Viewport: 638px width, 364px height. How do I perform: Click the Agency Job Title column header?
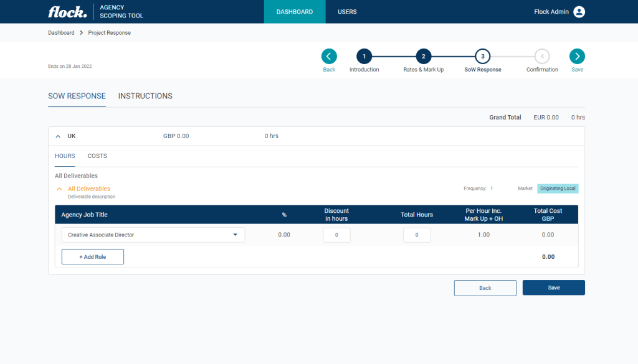84,215
